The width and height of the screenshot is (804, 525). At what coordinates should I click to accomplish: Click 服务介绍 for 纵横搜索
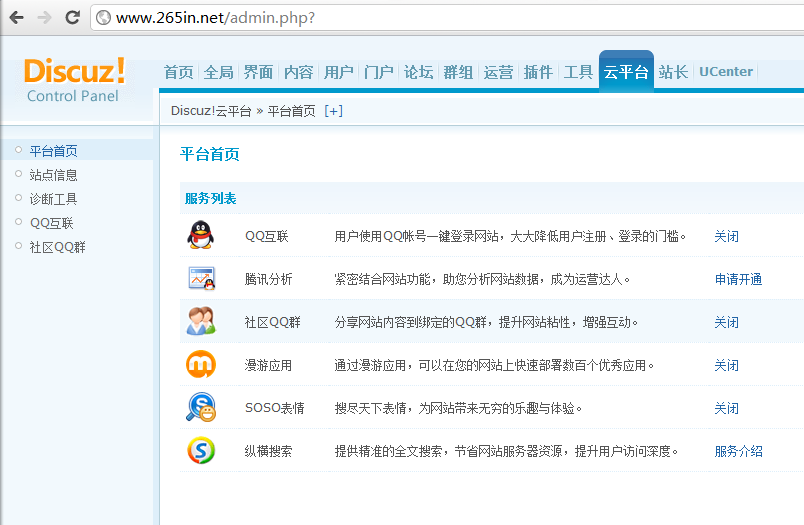[738, 451]
